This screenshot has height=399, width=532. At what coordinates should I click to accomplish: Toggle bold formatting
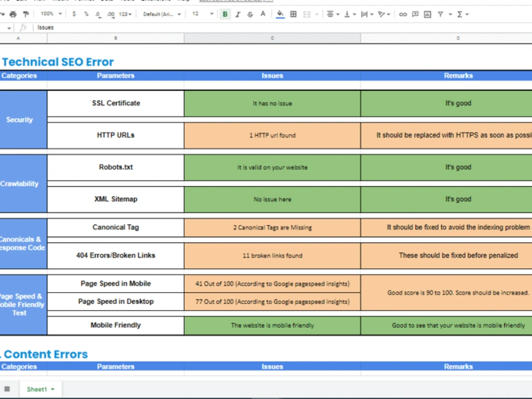(x=225, y=14)
